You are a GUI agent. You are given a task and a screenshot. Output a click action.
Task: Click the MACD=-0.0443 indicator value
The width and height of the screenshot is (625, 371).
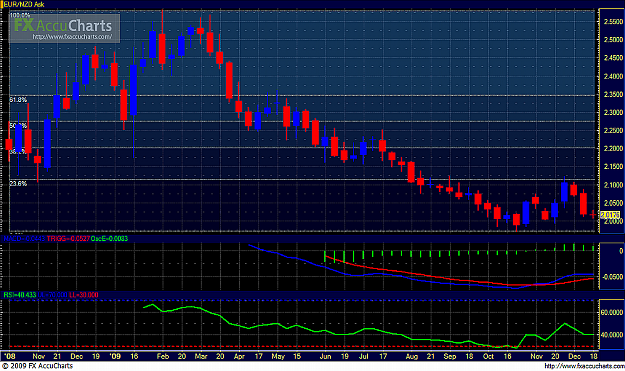pyautogui.click(x=24, y=239)
